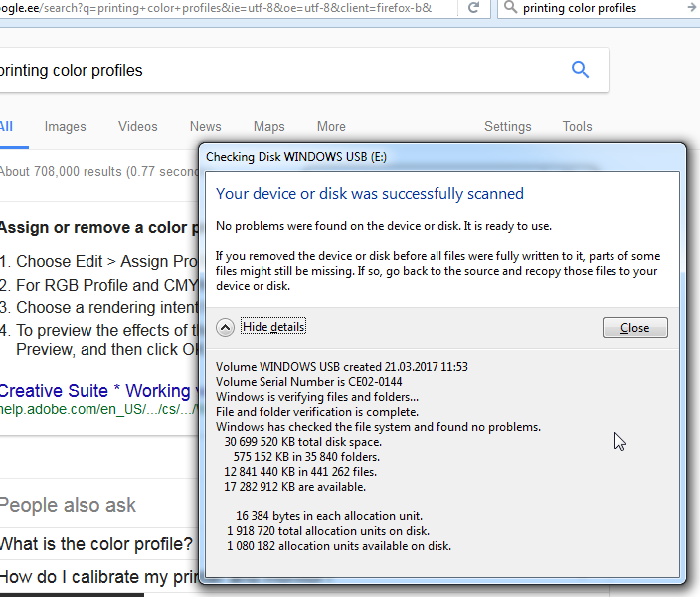The width and height of the screenshot is (700, 597).
Task: Show the search Tools options
Action: 577,126
